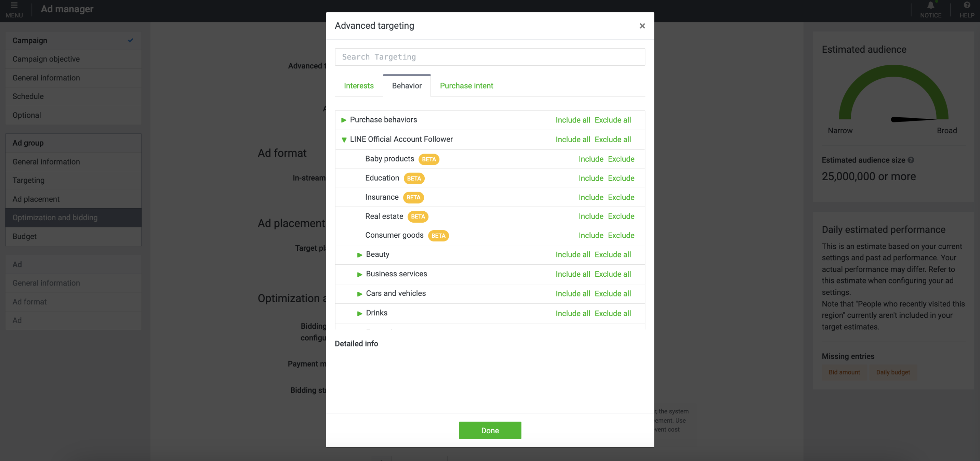Exclude all LINE Official Account Follower
The height and width of the screenshot is (461, 980).
pos(612,140)
